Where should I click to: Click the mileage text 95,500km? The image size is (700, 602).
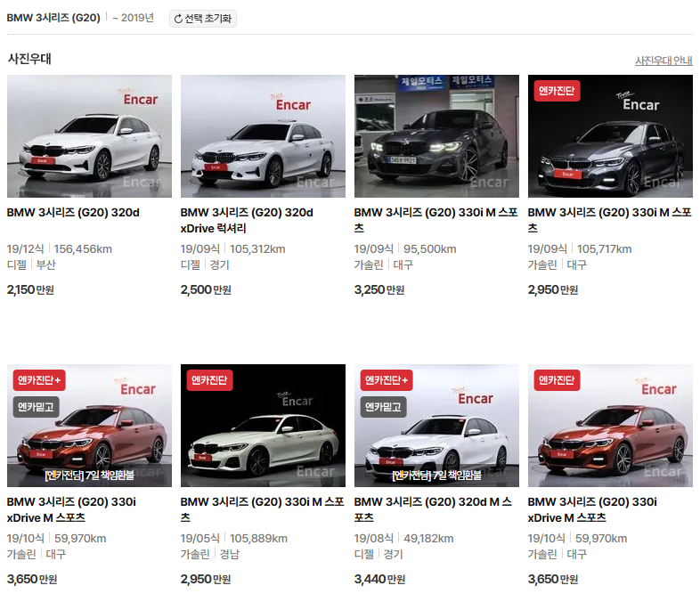[x=430, y=249]
